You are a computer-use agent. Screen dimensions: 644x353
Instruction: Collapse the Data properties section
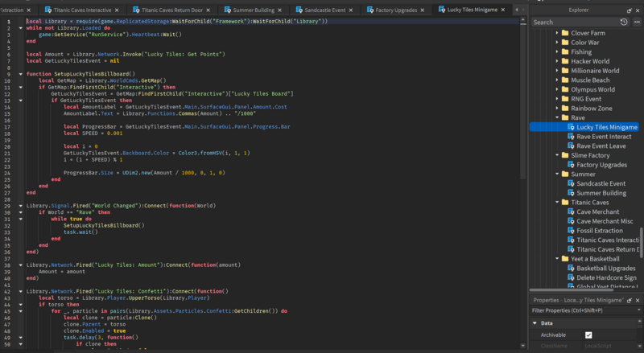point(535,323)
